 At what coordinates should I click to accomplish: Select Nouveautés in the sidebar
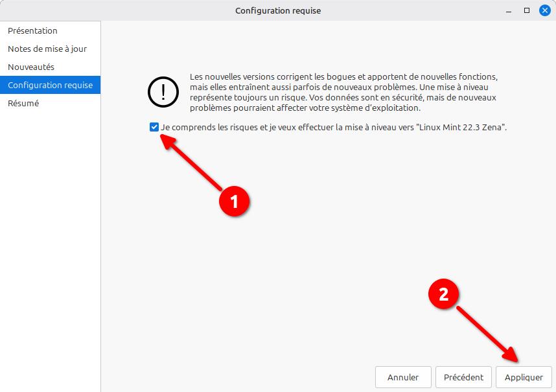pos(31,67)
